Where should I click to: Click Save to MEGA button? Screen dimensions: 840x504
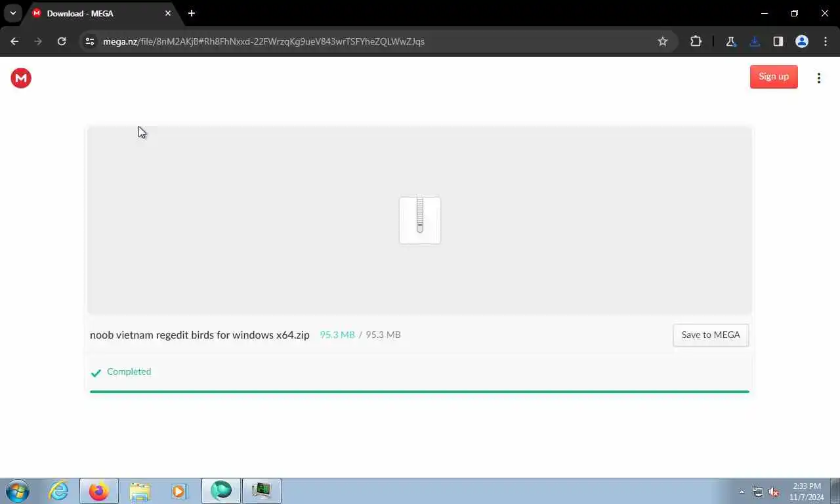(x=711, y=335)
